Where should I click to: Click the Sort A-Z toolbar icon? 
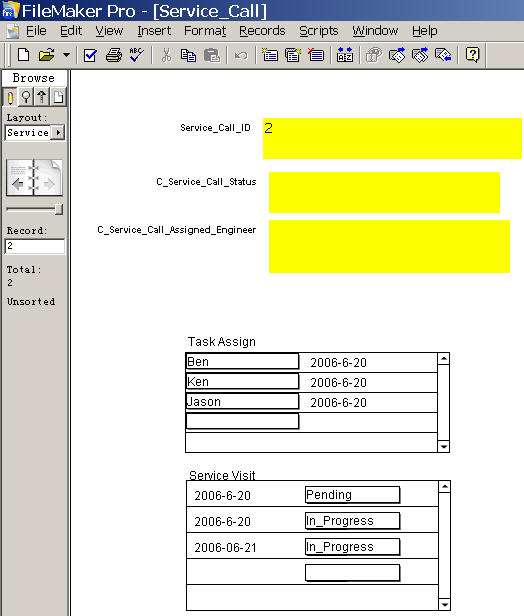coord(345,55)
